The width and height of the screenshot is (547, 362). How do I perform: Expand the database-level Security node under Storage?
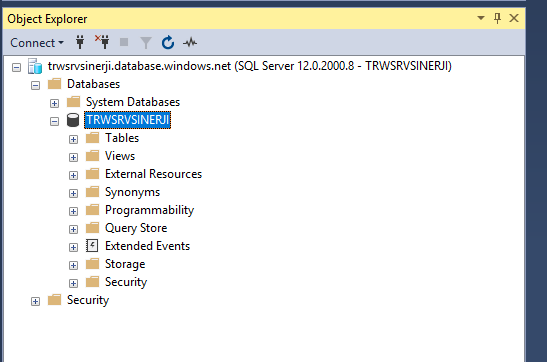pyautogui.click(x=73, y=284)
